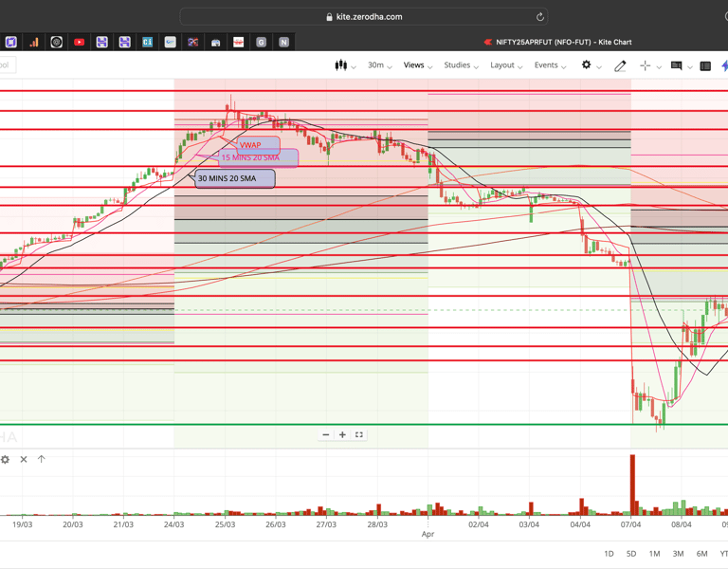Click the kite.zerodha.com address bar

coord(364,17)
